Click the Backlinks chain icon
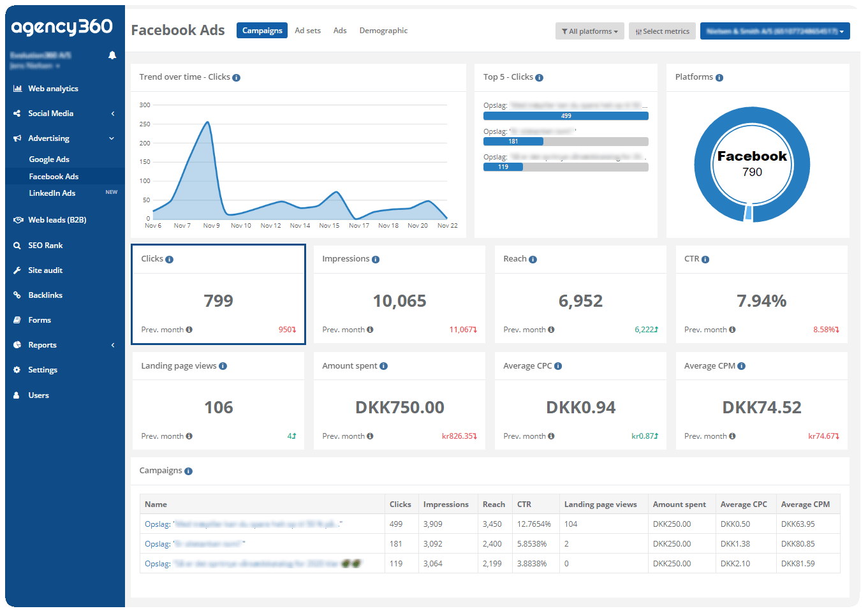Screen dimensions: 868x611 17,295
